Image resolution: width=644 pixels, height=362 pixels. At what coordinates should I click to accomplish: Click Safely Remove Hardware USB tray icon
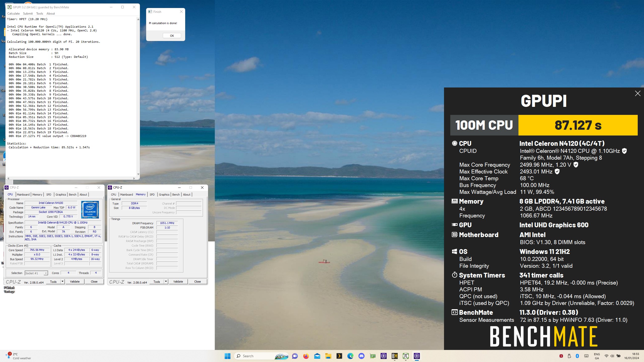[569, 356]
